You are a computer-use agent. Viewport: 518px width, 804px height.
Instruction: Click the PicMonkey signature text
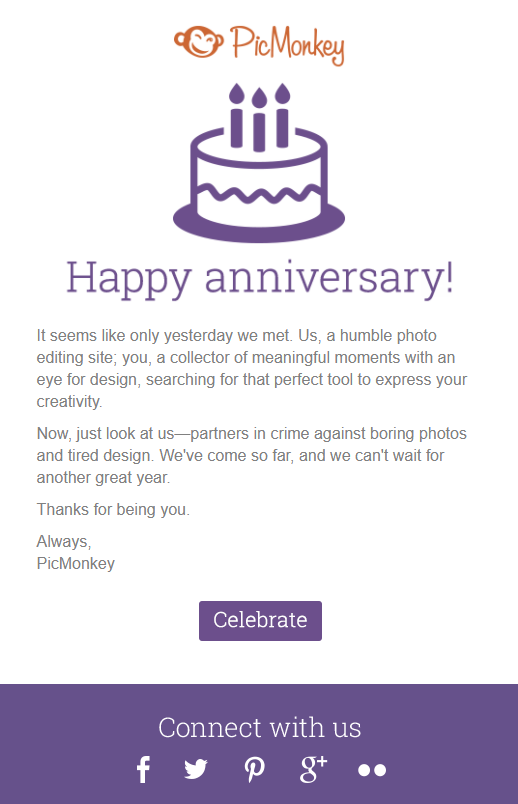coord(76,564)
